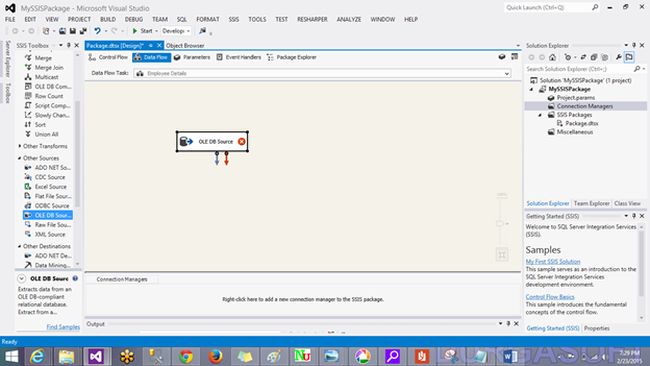Select Connection Managers in Solution Explorer
Viewport: 650px width, 366px height.
click(x=585, y=106)
